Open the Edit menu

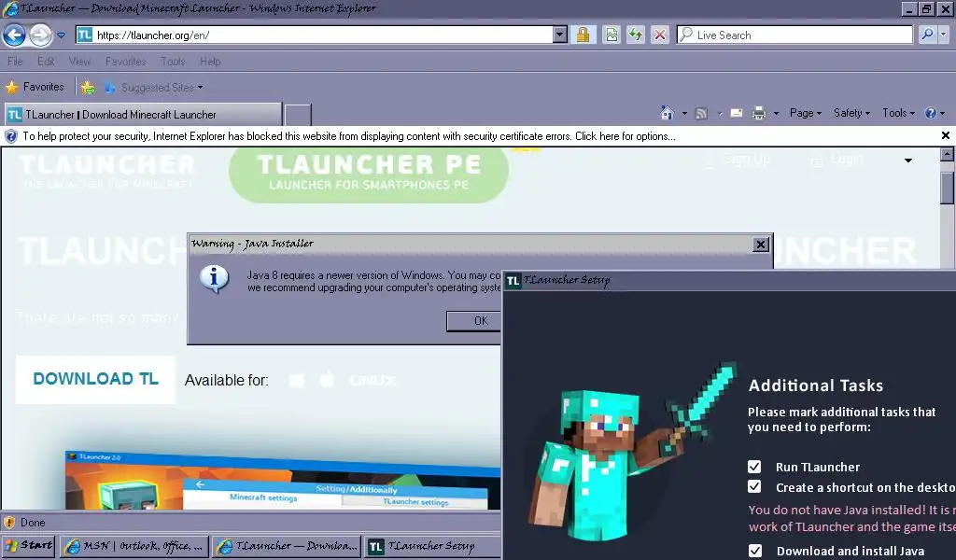pos(46,62)
